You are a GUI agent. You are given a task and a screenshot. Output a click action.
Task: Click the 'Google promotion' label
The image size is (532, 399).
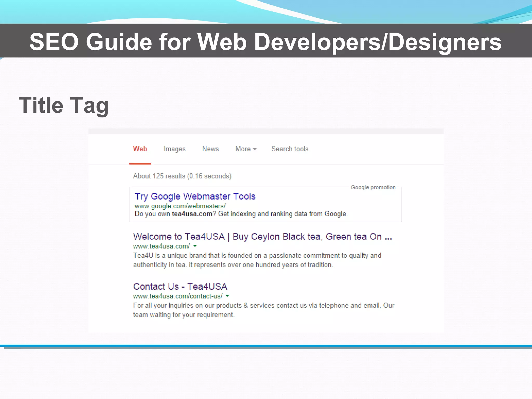[x=373, y=187]
